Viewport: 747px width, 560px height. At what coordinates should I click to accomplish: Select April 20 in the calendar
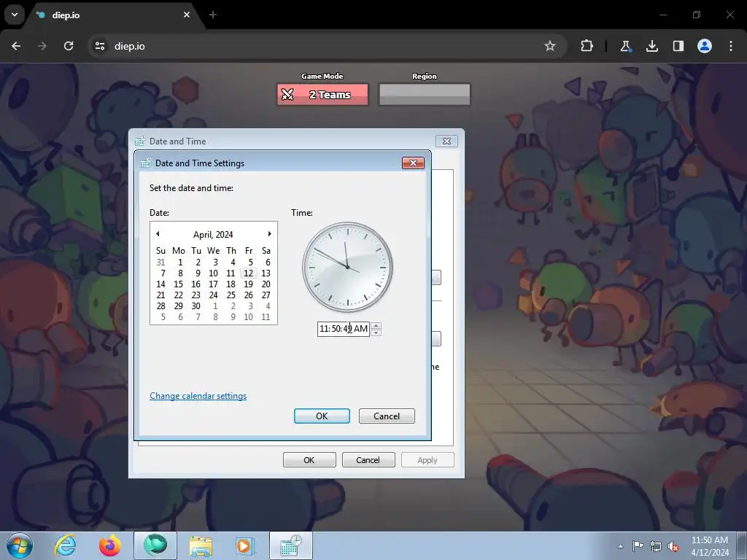point(266,284)
